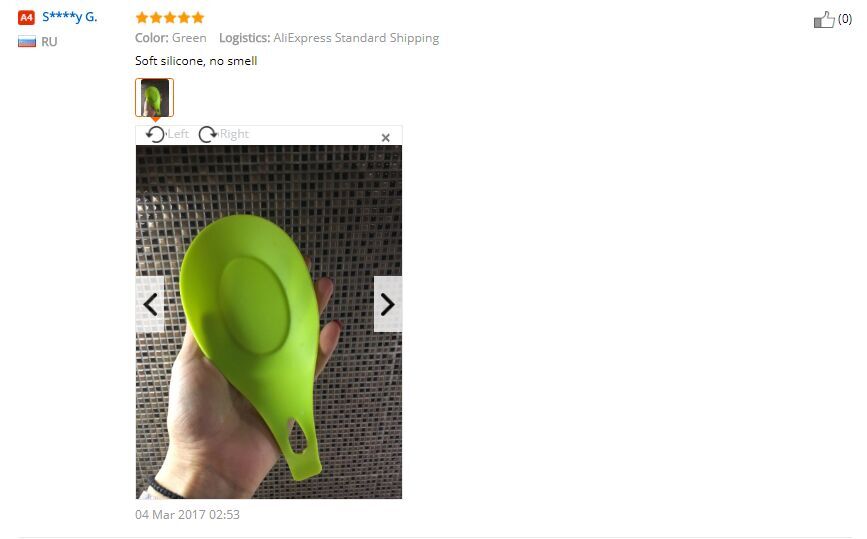Click the thumbs up helpful icon
Screen dimensions: 867x539
(x=824, y=19)
